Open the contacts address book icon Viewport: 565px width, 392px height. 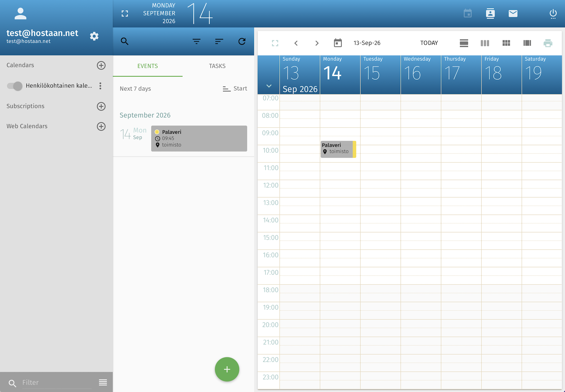click(x=490, y=13)
